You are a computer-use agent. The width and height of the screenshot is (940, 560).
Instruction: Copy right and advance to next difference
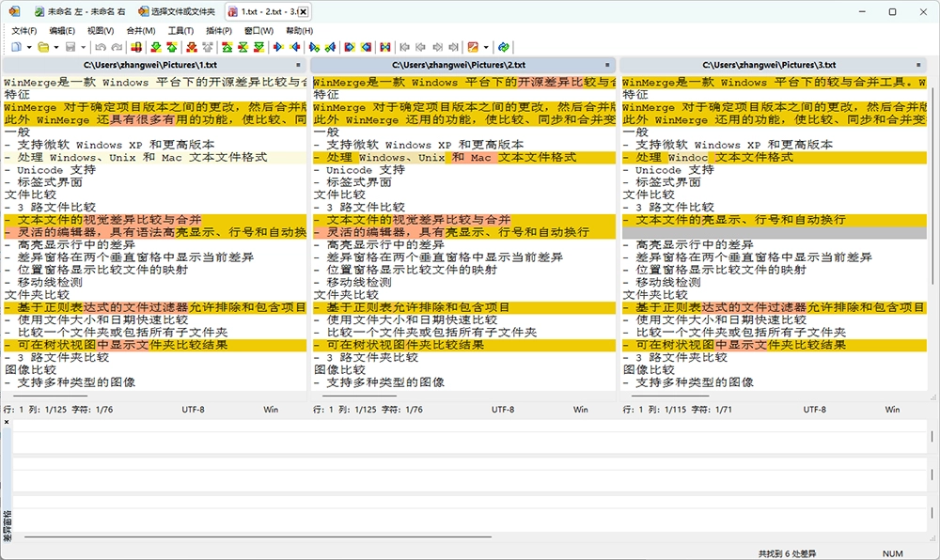point(314,47)
